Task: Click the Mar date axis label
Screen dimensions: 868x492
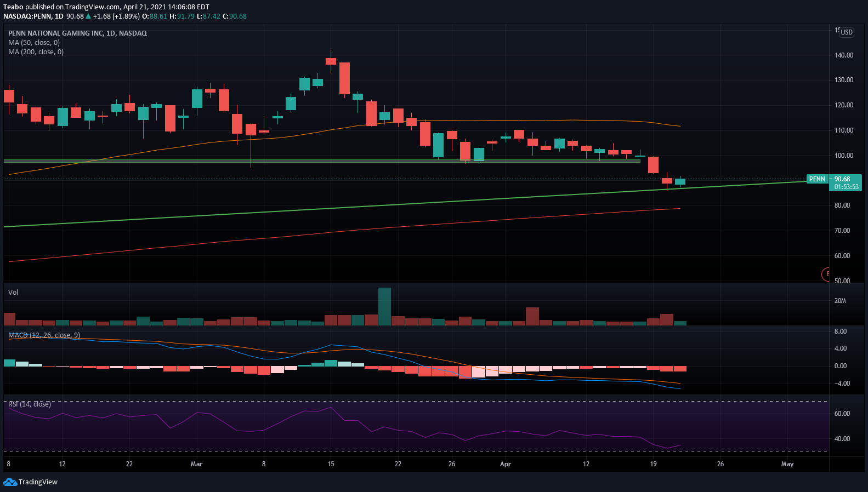Action: click(x=196, y=464)
